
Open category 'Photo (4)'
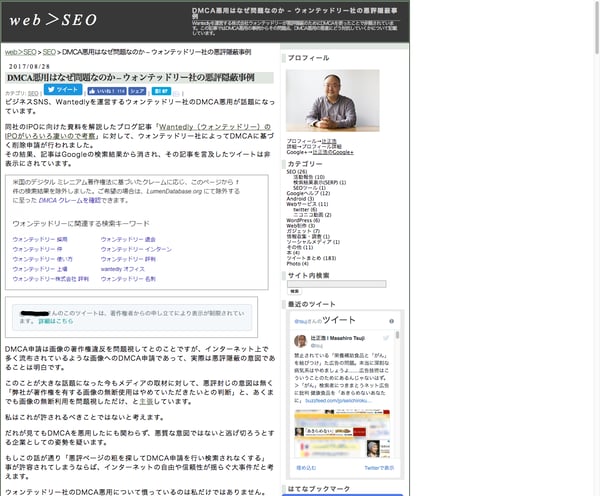[297, 264]
